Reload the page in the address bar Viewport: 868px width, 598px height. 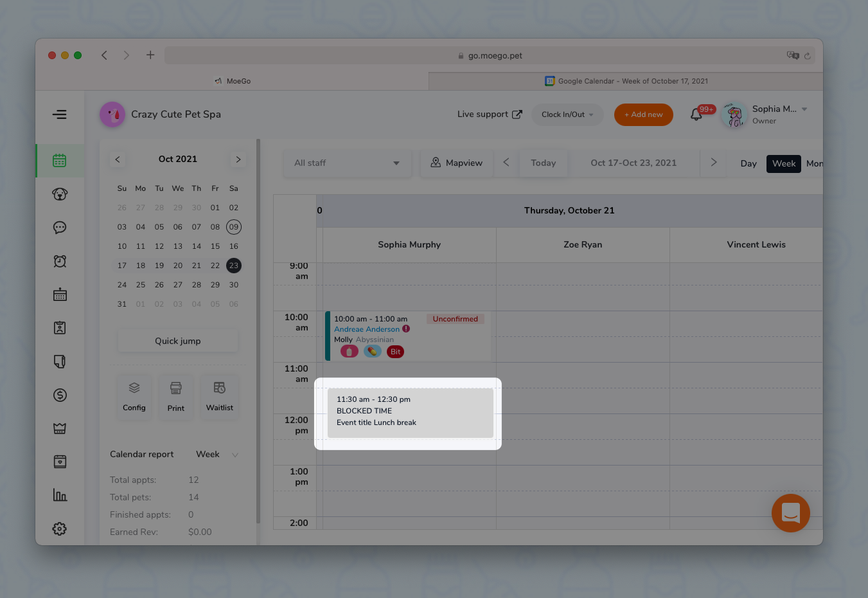[x=808, y=56]
